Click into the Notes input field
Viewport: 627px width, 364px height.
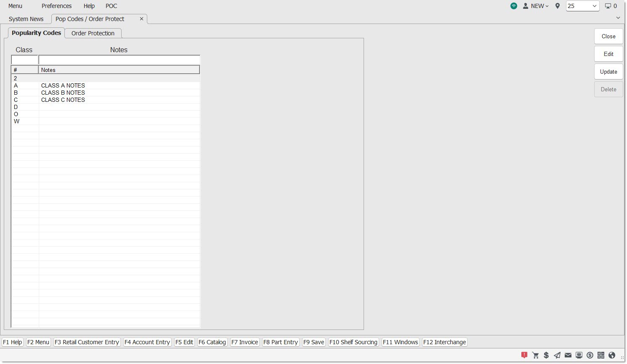[119, 60]
